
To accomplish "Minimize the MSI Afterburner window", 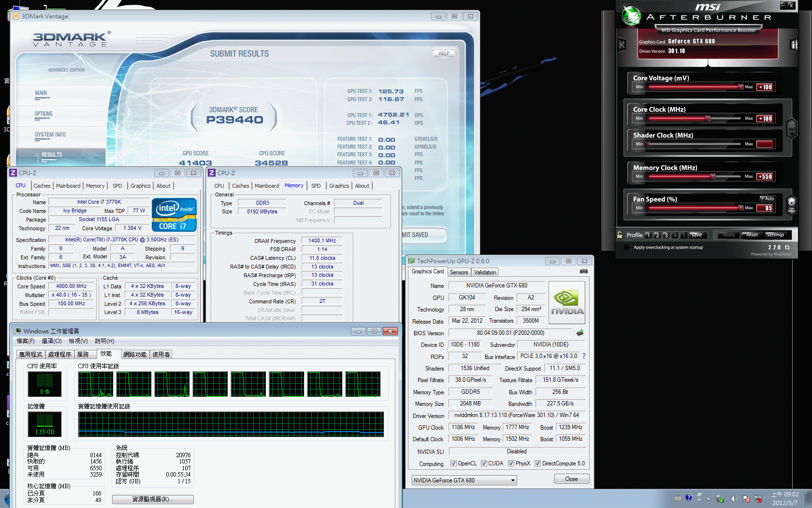I will (783, 5).
